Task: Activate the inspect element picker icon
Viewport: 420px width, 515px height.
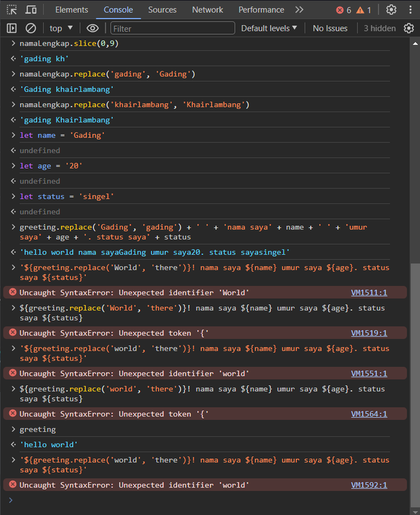Action: pos(12,10)
